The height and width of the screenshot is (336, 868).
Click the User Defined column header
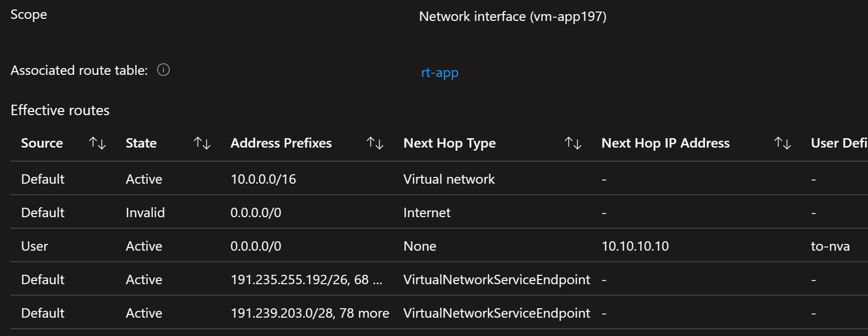[x=839, y=143]
